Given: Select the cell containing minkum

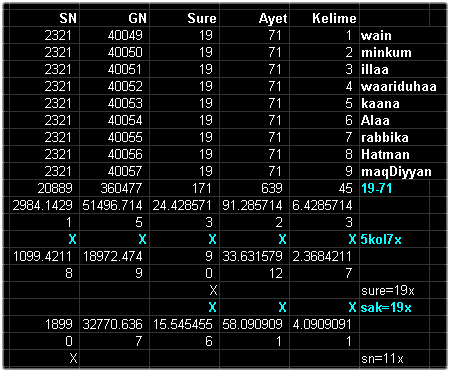Looking at the screenshot, I should coord(386,52).
